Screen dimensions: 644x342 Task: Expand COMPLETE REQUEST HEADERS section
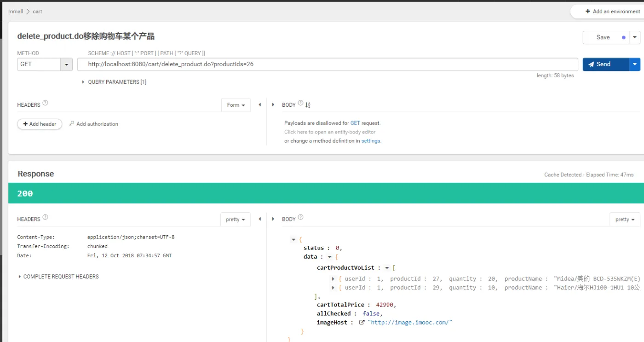click(58, 277)
